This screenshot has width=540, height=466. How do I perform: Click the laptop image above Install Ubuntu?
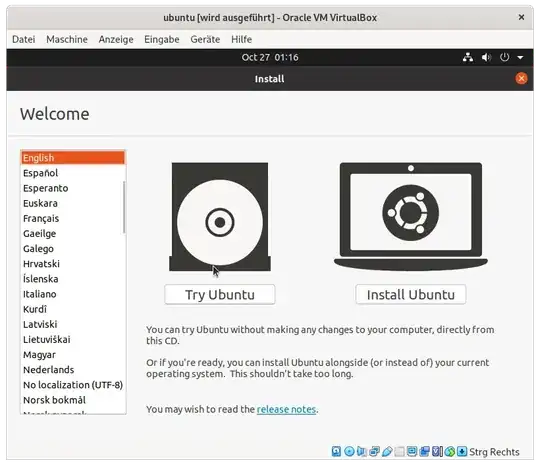(x=411, y=217)
